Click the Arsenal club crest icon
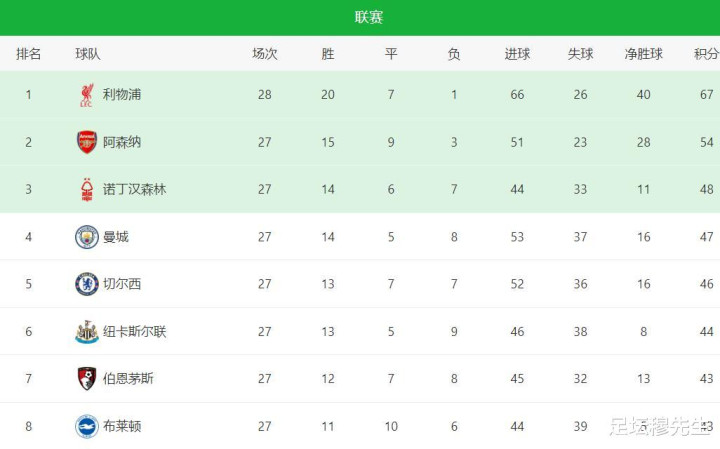The width and height of the screenshot is (720, 449). point(87,142)
